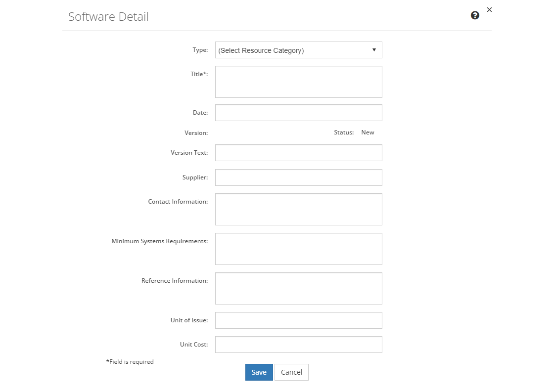554x392 pixels.
Task: Focus the Supplier input field
Action: click(x=299, y=177)
